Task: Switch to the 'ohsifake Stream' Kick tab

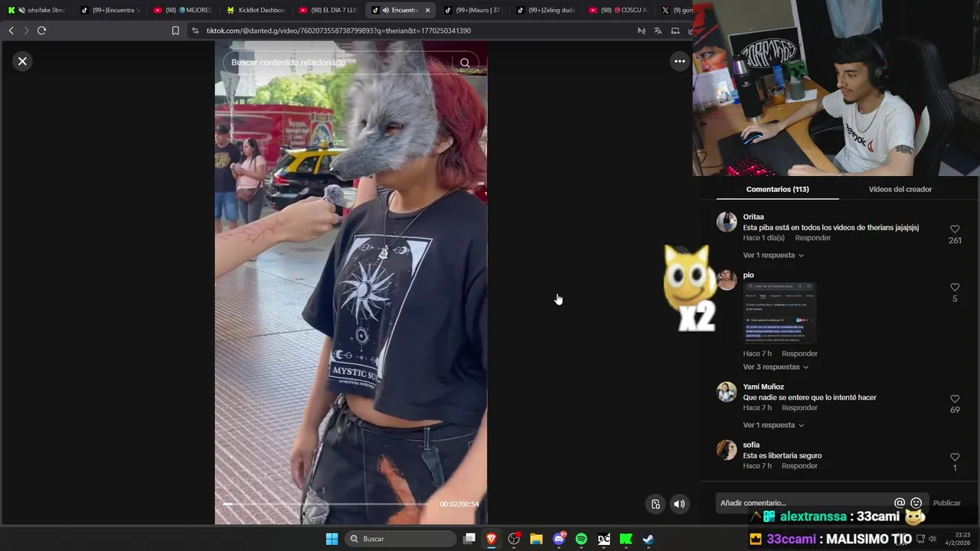Action: [37, 10]
